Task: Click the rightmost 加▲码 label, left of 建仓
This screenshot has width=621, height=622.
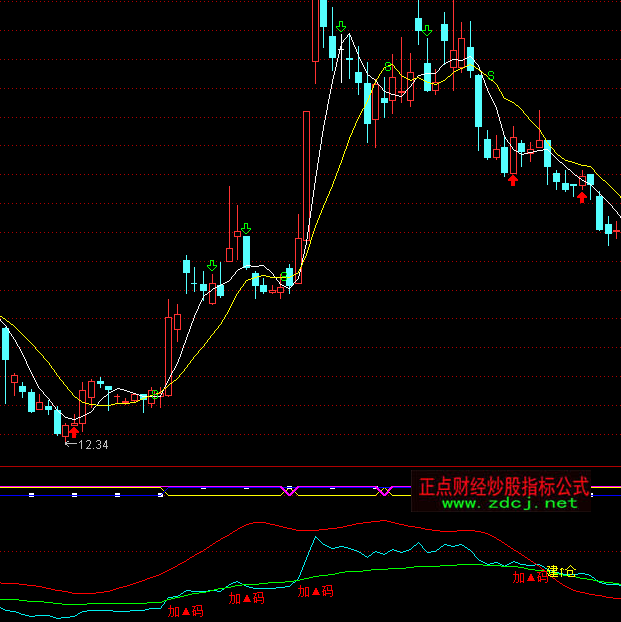Action: point(531,577)
